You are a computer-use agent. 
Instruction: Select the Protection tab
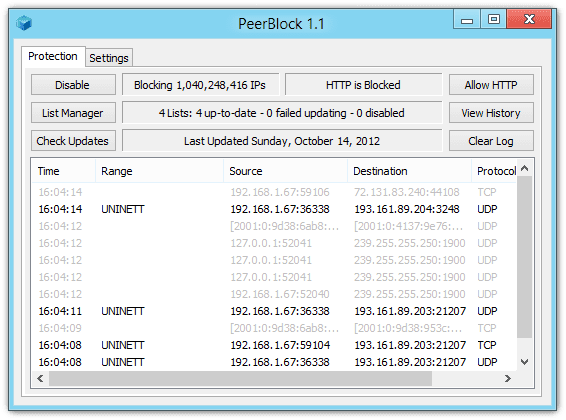coord(53,56)
